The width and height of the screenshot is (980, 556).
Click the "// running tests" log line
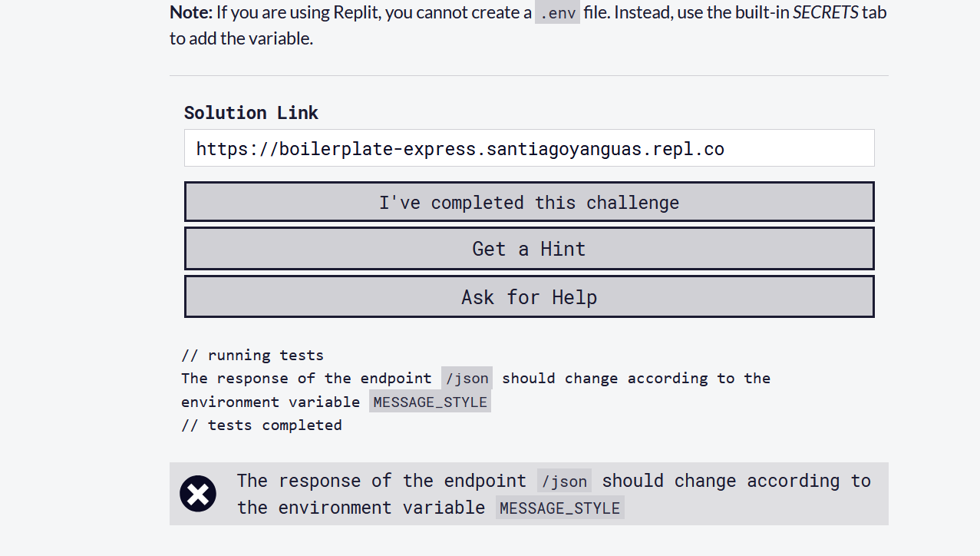point(252,356)
